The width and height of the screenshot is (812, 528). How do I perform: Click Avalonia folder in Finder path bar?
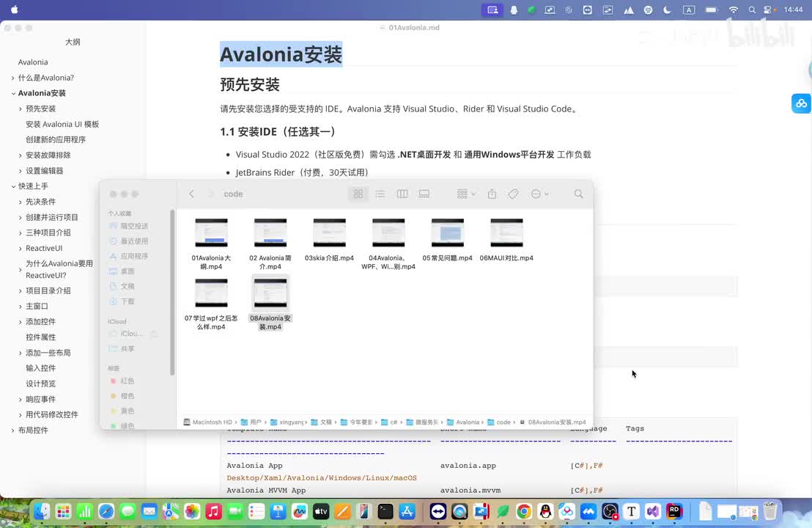tap(463, 422)
